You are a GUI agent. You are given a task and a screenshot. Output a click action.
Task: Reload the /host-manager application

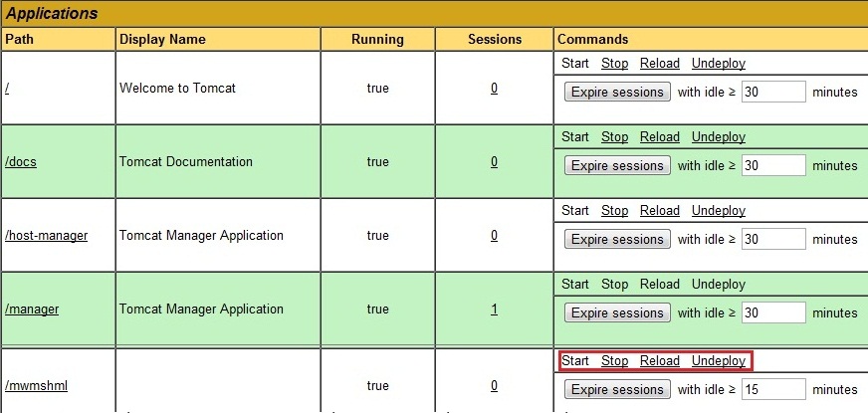pos(659,211)
